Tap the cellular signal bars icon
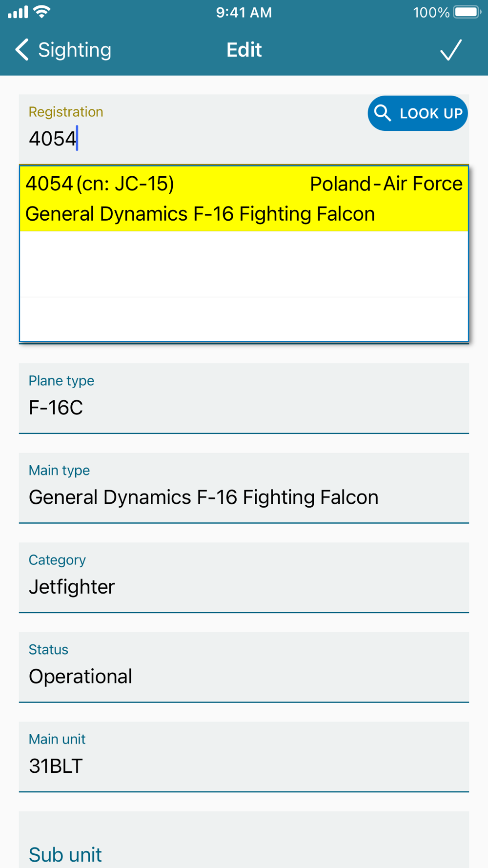This screenshot has height=868, width=488. (18, 12)
